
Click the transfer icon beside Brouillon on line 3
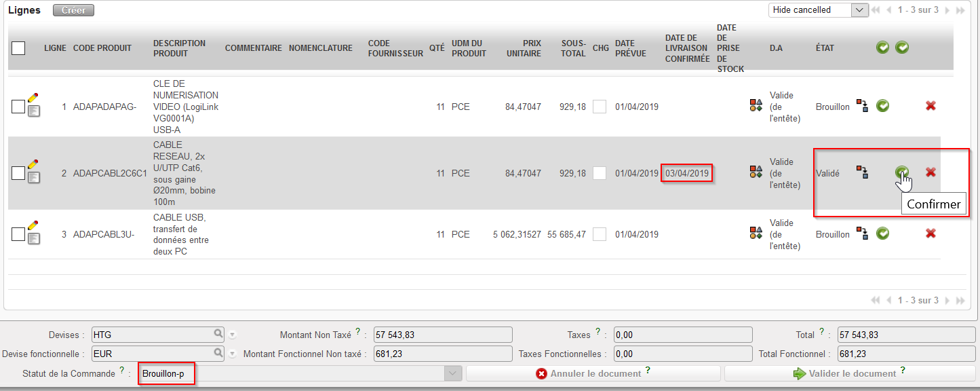[862, 234]
